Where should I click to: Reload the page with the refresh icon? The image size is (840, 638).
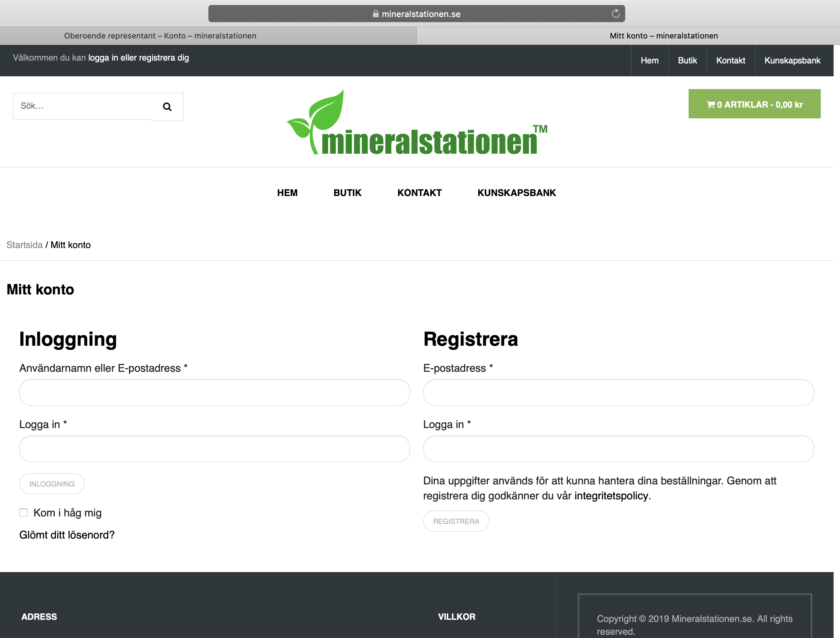616,14
